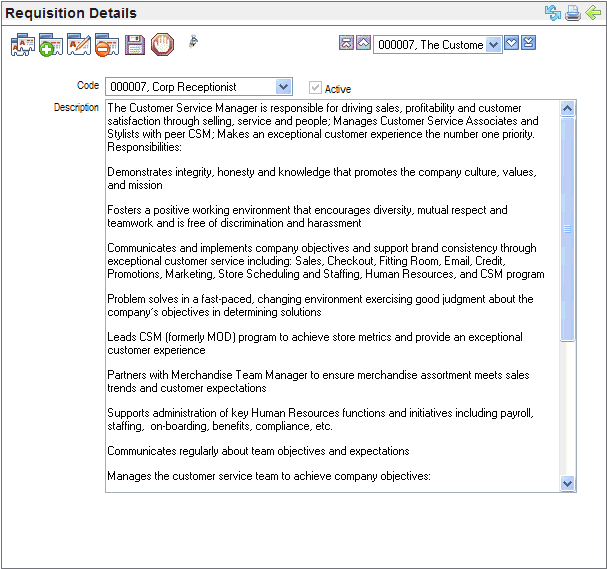Cancel changes with the stop hand icon
Viewport: 607px width, 569px height.
162,45
